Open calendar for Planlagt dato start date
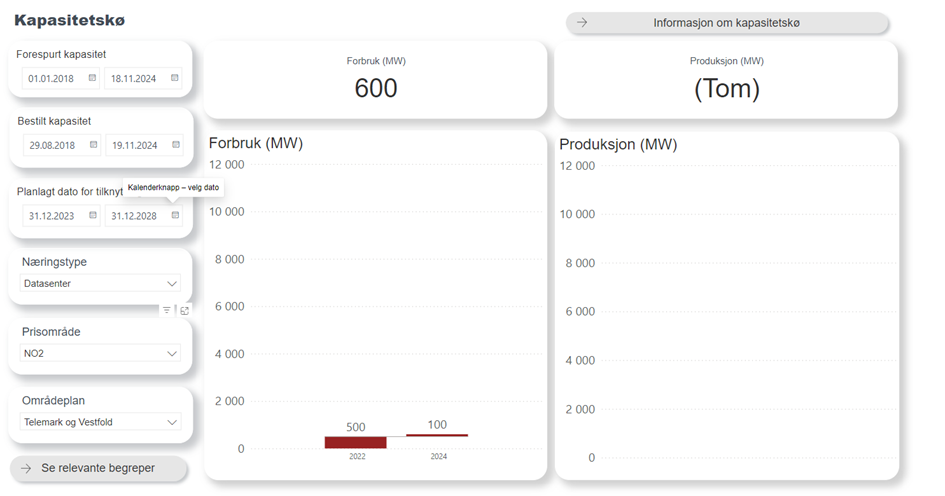Screen dimensions: 945x496 pos(93,215)
